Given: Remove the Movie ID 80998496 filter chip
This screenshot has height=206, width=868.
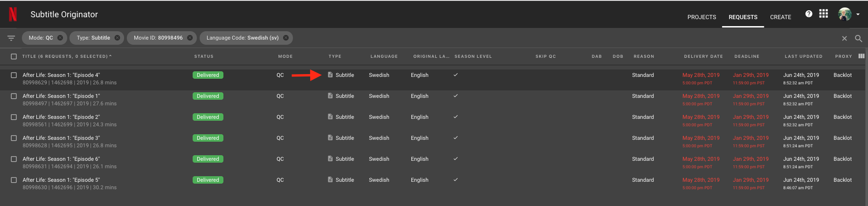Looking at the screenshot, I should (190, 38).
